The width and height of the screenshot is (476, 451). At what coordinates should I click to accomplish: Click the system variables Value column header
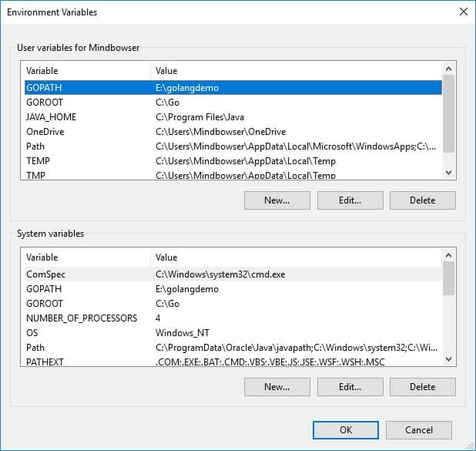tap(293, 257)
